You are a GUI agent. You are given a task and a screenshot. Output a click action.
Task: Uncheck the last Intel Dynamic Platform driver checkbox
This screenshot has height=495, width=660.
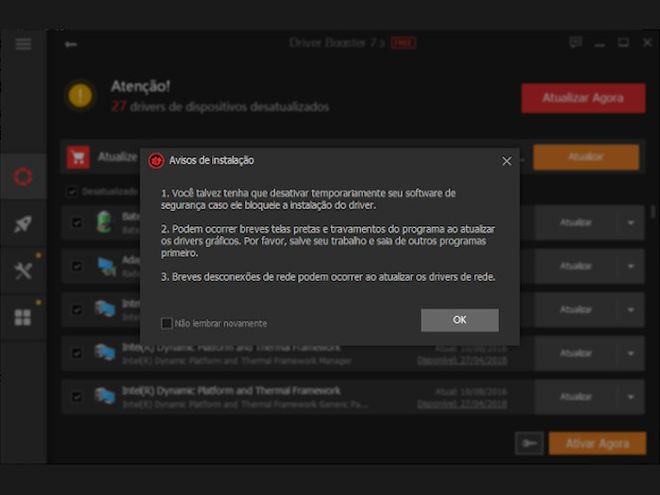[x=77, y=397]
